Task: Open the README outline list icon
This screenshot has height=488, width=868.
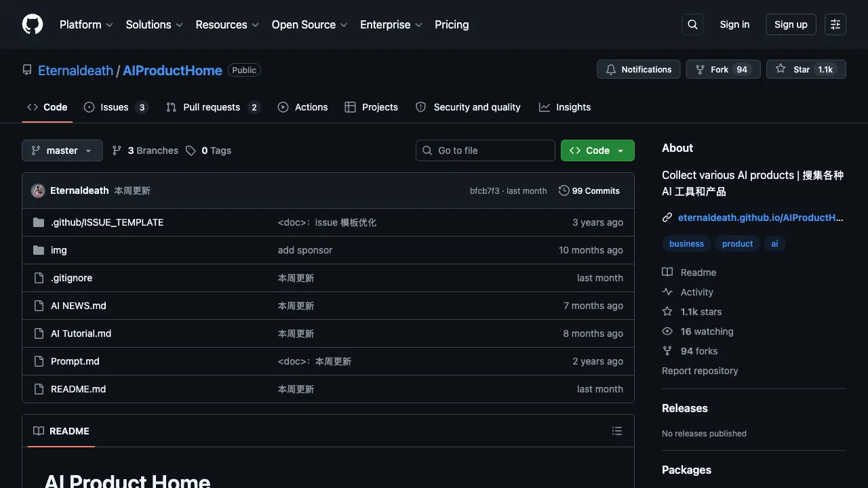Action: tap(616, 431)
